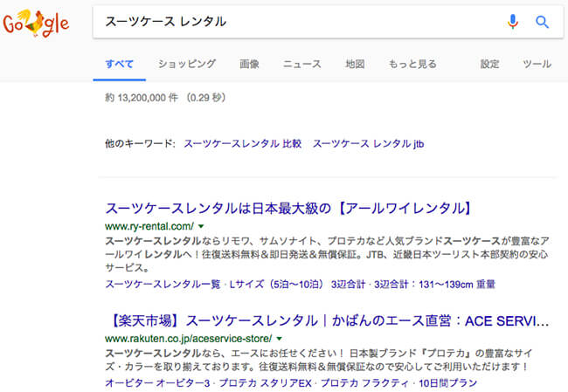568x392 pixels.
Task: Open sitelink プロテカ フラクティ
Action: [365, 383]
